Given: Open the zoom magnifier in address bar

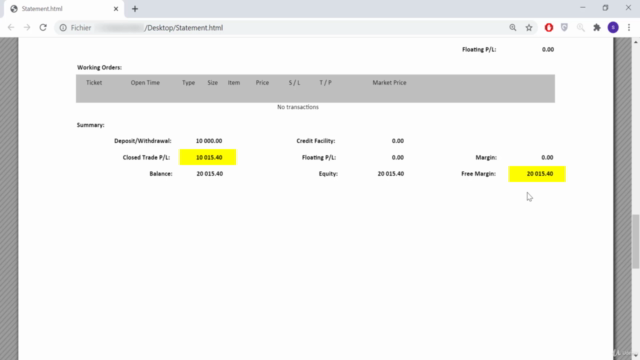Looking at the screenshot, I should pyautogui.click(x=513, y=28).
